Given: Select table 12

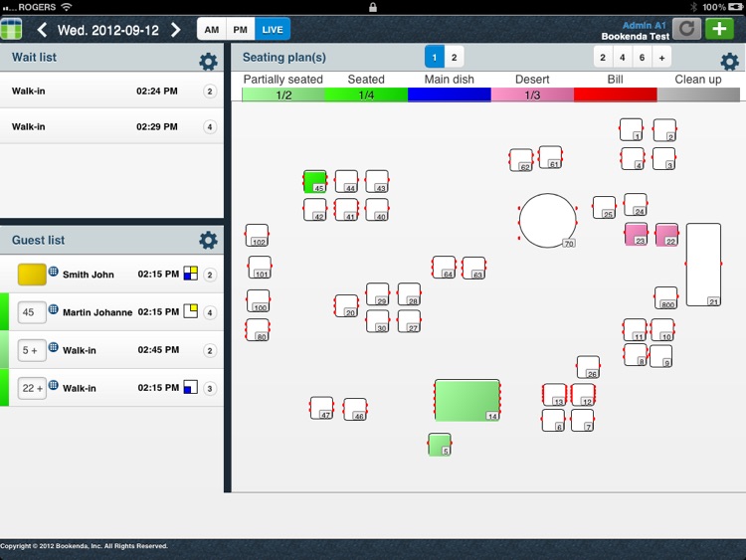Looking at the screenshot, I should tap(583, 395).
